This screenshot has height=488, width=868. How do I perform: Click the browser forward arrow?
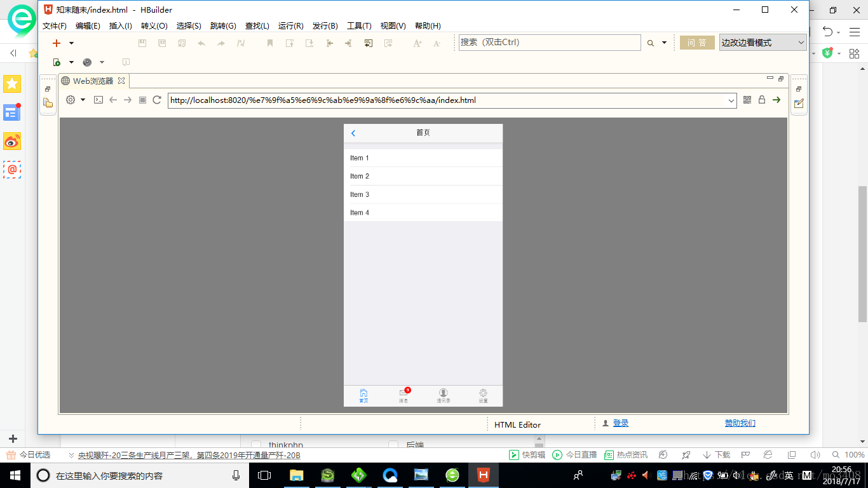[x=128, y=100]
